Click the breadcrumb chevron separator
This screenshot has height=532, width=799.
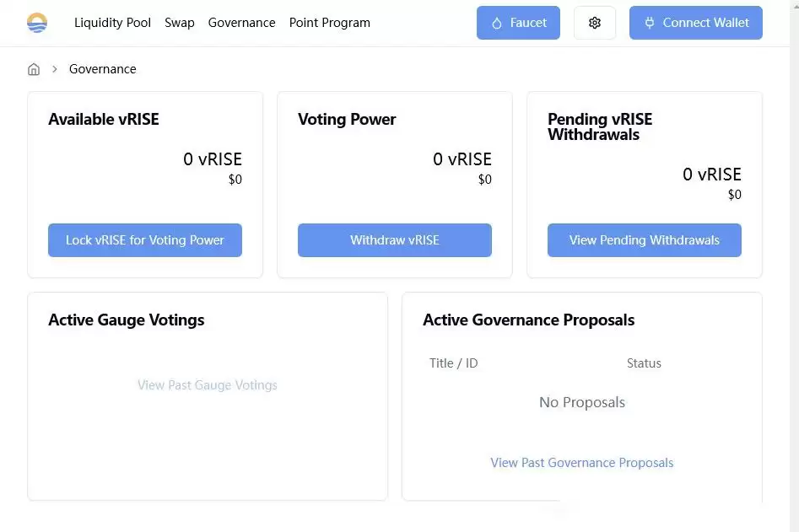[55, 69]
